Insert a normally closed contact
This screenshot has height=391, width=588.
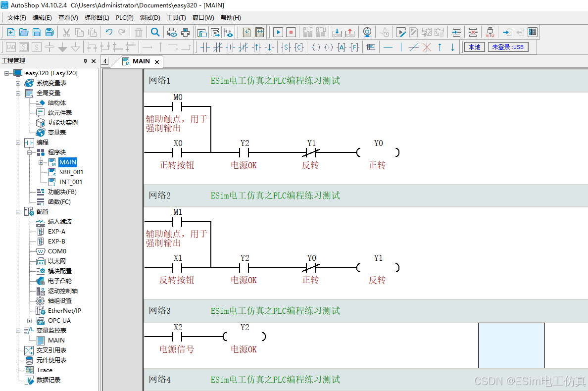217,47
